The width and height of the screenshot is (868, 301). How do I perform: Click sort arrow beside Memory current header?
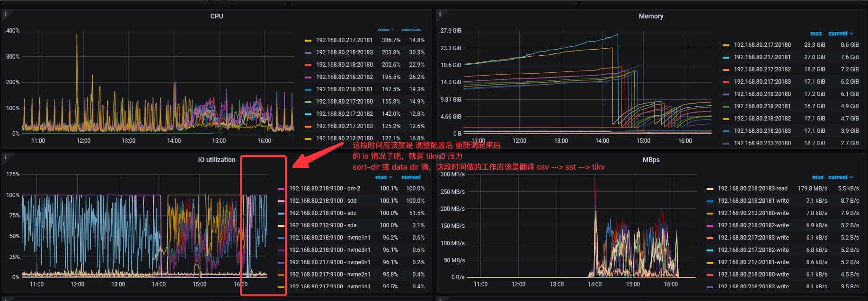click(x=851, y=34)
